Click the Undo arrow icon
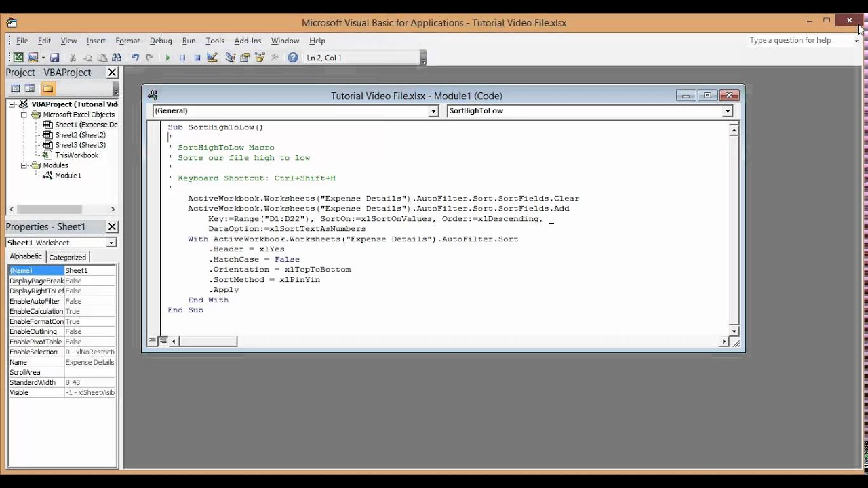Viewport: 868px width, 488px height. [135, 58]
